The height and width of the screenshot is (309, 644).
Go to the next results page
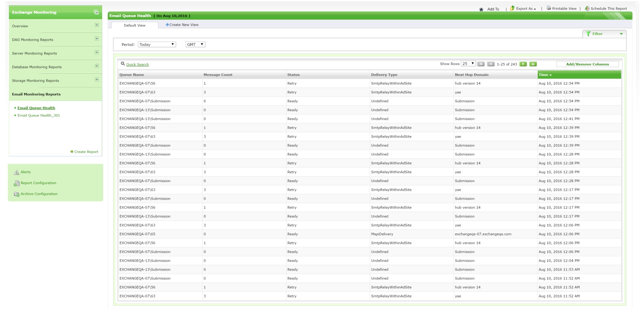(523, 64)
